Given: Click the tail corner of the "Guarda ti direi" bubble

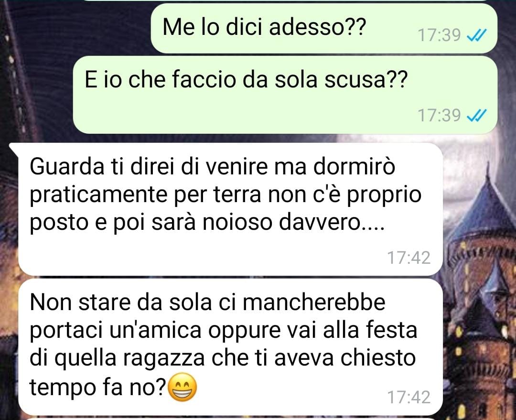Looking at the screenshot, I should pos(14,148).
